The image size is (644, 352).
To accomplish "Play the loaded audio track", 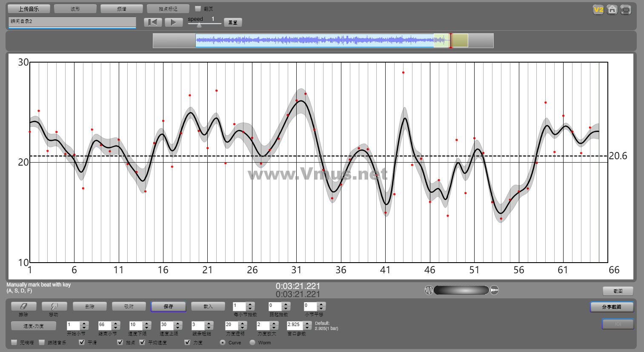I will [x=174, y=22].
